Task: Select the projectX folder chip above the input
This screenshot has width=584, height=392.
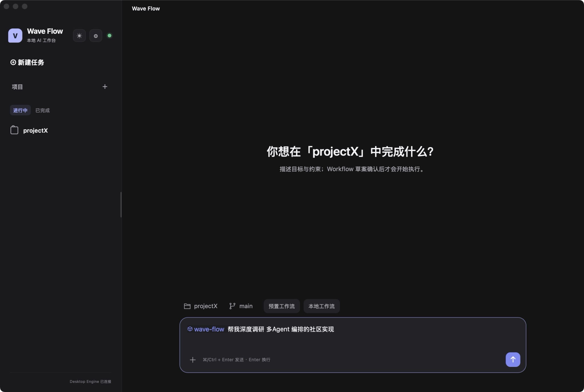Action: tap(201, 306)
